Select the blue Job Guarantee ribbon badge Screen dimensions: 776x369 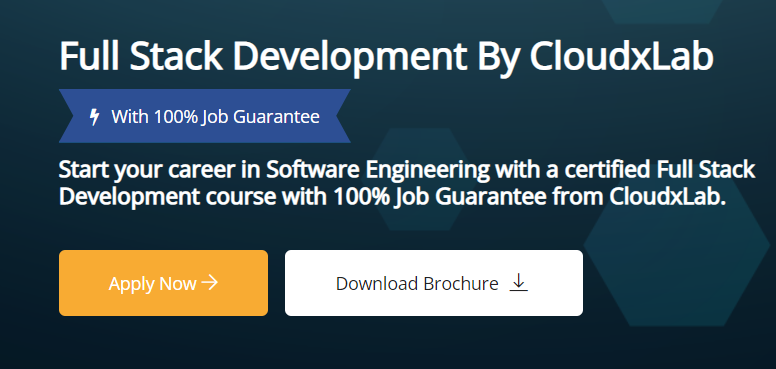pyautogui.click(x=205, y=116)
